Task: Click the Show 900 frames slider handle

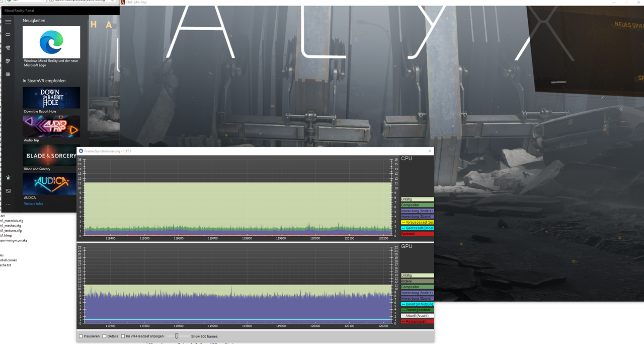Action: click(x=177, y=336)
